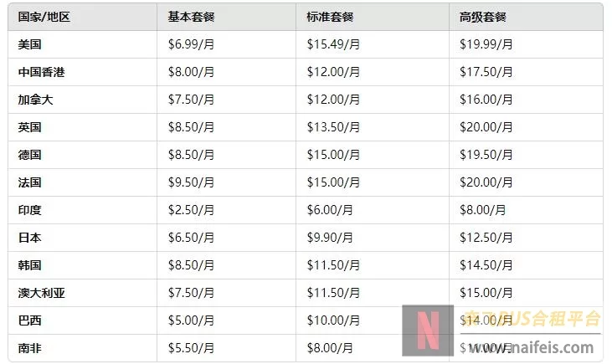Click the 基本套餐 column header
The width and height of the screenshot is (612, 364).
(191, 17)
